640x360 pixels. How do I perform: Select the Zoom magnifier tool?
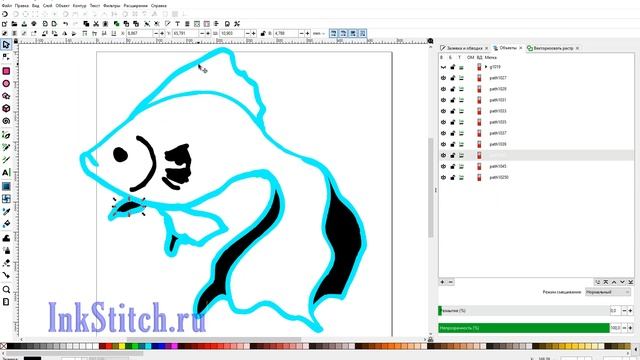pos(6,289)
